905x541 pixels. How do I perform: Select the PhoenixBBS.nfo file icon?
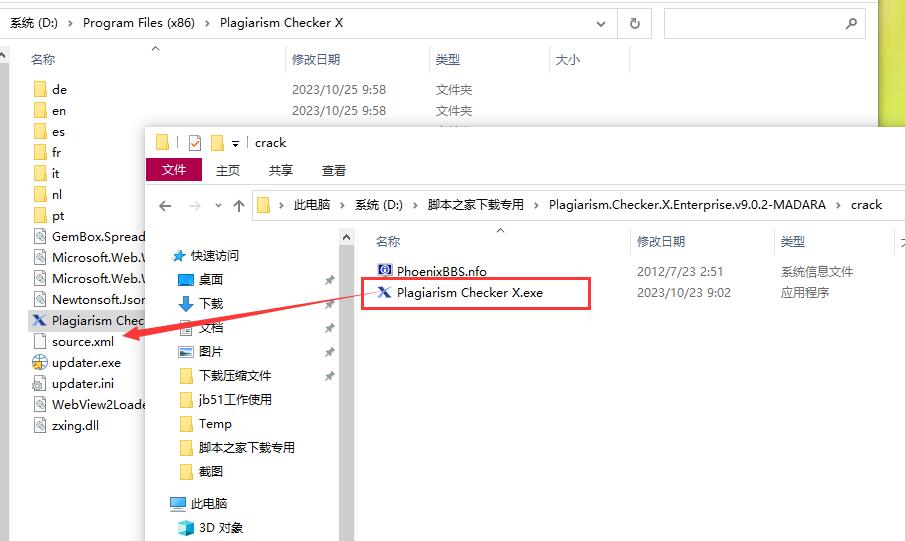[x=384, y=270]
